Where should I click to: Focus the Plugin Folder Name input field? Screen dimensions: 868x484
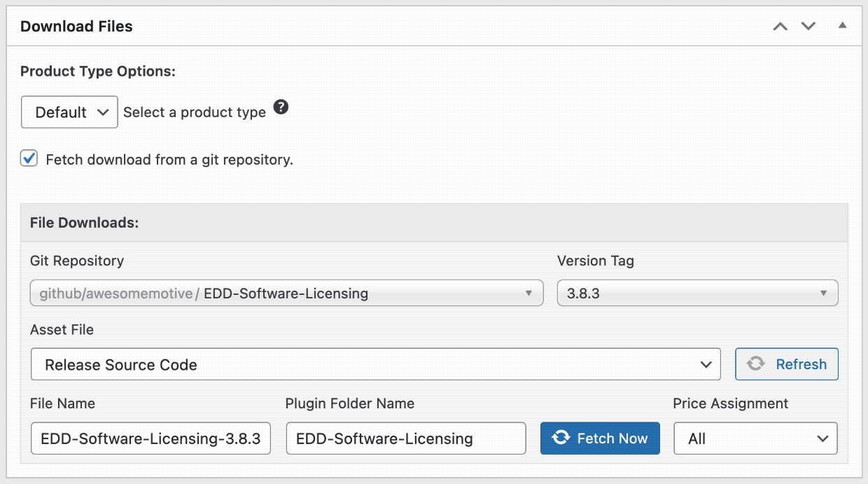point(406,438)
